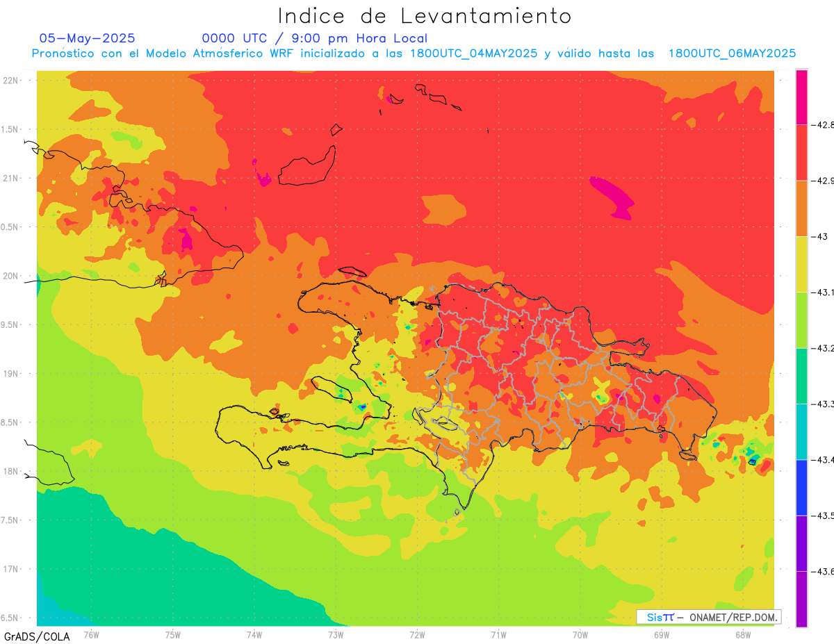
Task: Click the "73W" longitude label
Action: (336, 634)
